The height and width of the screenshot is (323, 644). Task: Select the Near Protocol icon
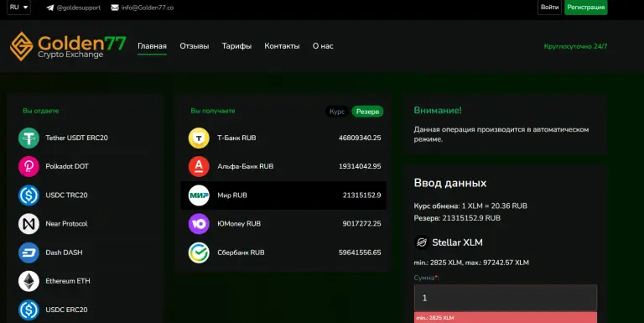(29, 223)
